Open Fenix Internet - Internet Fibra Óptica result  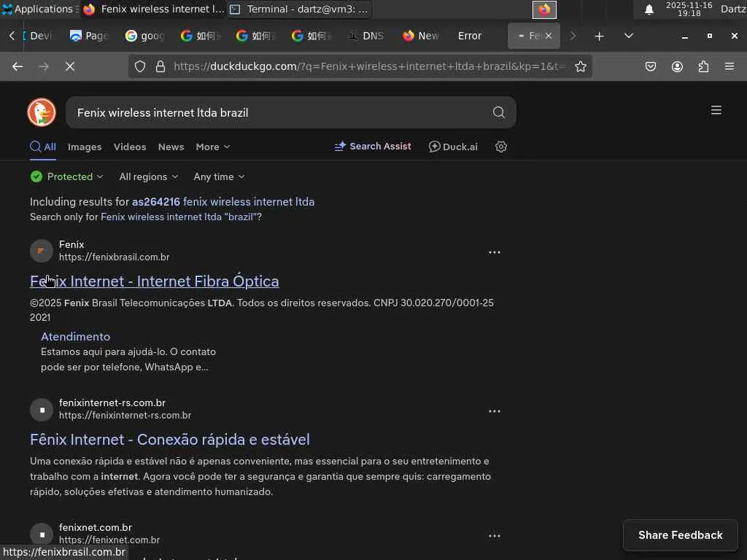[x=155, y=281]
